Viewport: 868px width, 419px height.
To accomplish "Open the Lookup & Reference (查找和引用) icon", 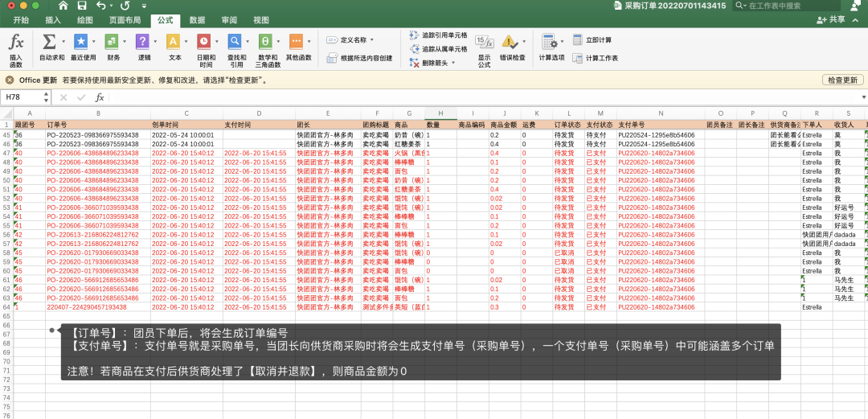I will (235, 42).
